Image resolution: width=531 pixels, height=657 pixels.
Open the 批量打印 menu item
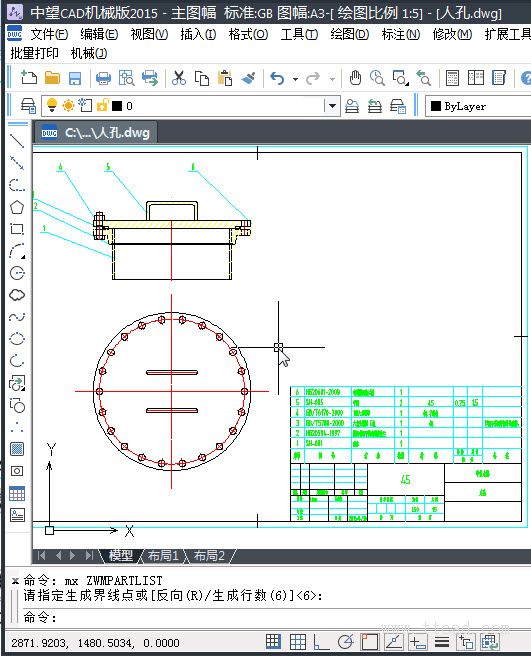pyautogui.click(x=34, y=53)
